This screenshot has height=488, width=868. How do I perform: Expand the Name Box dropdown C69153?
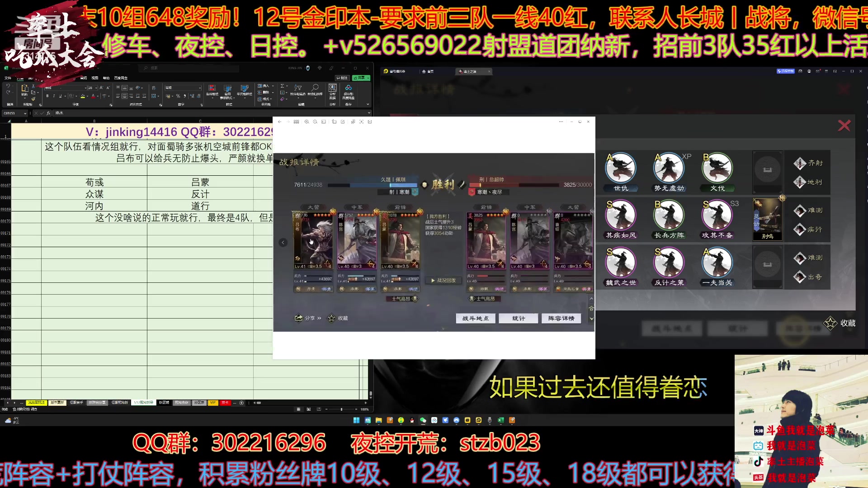coord(25,113)
